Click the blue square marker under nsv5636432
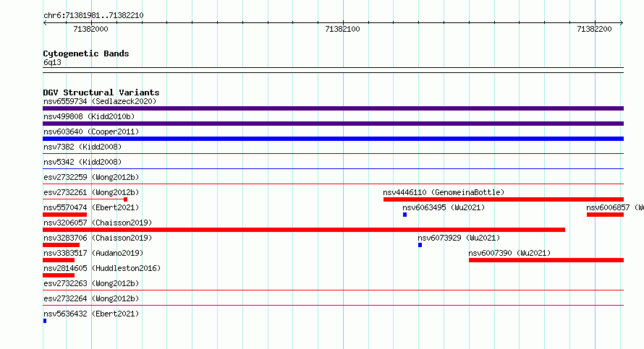The width and height of the screenshot is (644, 349). point(45,321)
